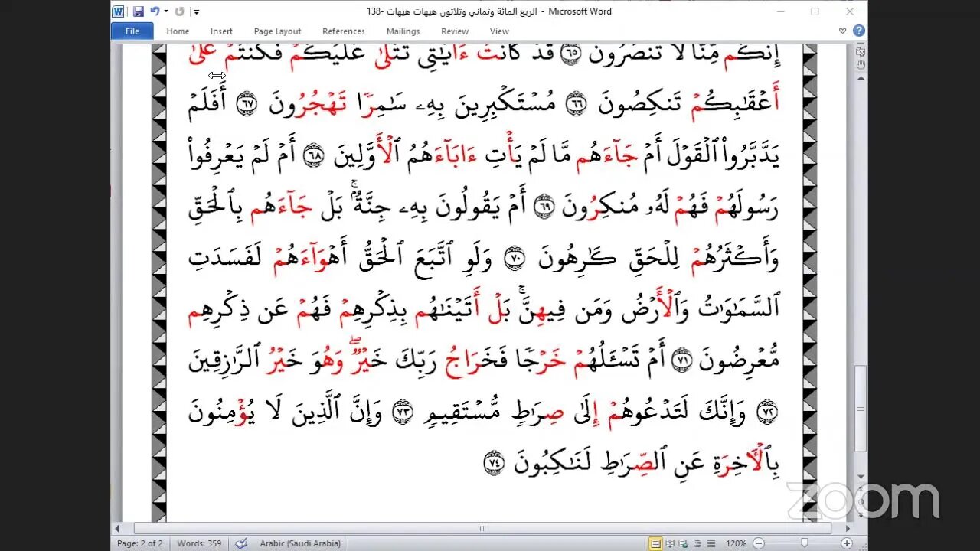Viewport: 980px width, 551px height.
Task: Open word count via 'Words: 359'
Action: 199,543
